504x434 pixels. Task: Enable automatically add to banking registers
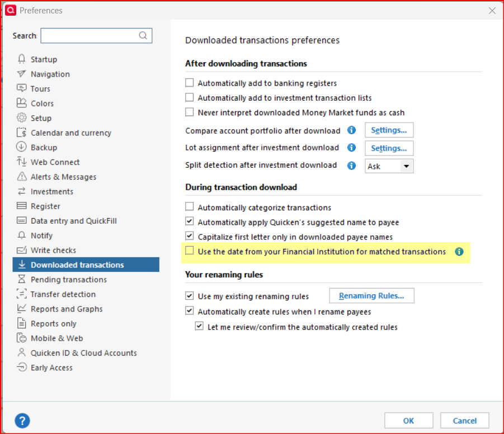190,83
